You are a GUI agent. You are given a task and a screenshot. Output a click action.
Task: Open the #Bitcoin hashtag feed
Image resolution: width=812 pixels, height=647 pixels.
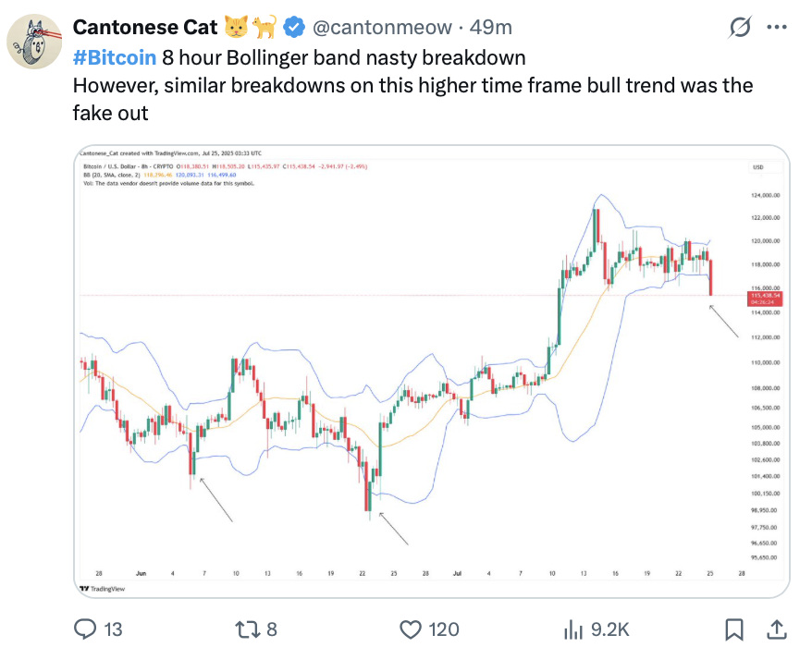113,57
